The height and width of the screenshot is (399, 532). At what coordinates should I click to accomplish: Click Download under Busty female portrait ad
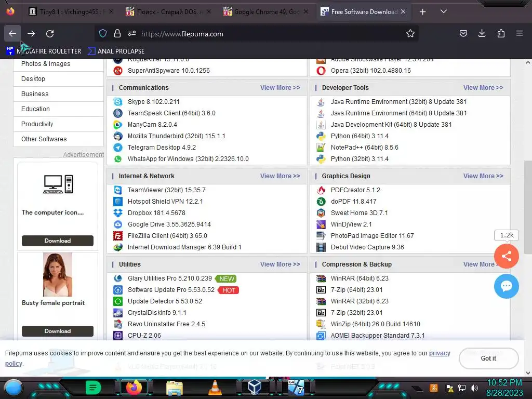[x=58, y=331]
